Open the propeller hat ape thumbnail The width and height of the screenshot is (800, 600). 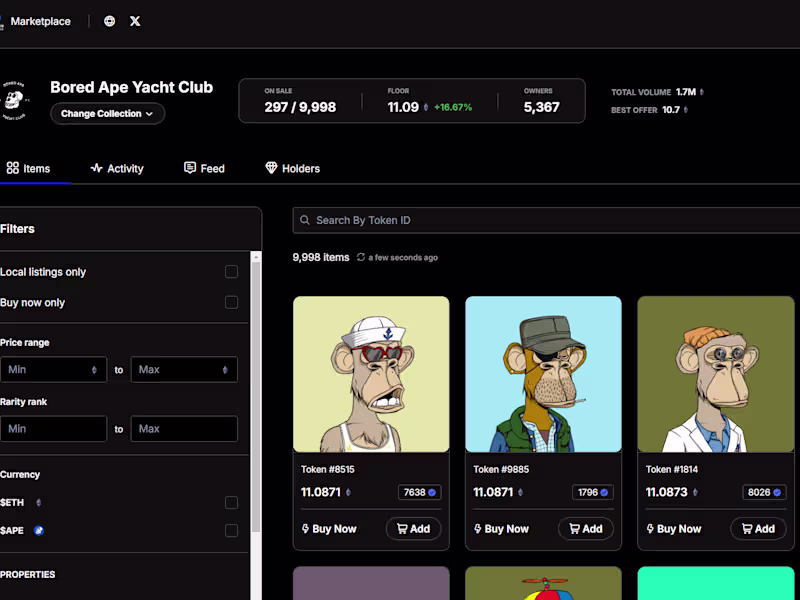[x=543, y=583]
